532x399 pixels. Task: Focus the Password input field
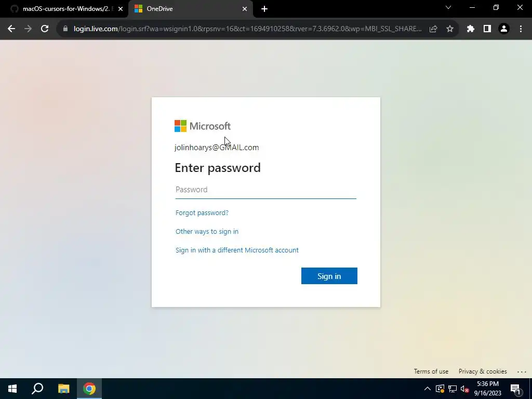265,190
